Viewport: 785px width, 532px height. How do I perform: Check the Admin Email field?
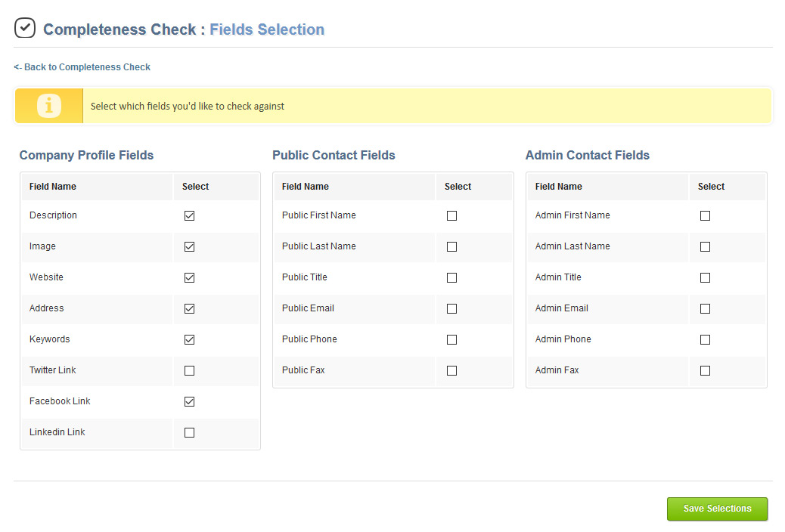tap(705, 308)
